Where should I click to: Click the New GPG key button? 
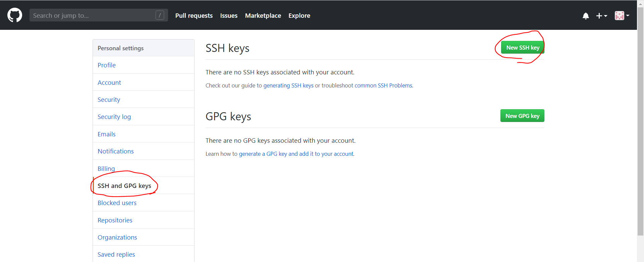(522, 116)
